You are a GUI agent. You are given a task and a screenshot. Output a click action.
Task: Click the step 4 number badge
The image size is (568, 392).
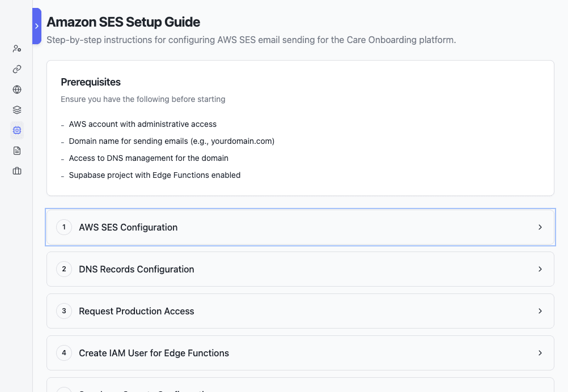[64, 353]
